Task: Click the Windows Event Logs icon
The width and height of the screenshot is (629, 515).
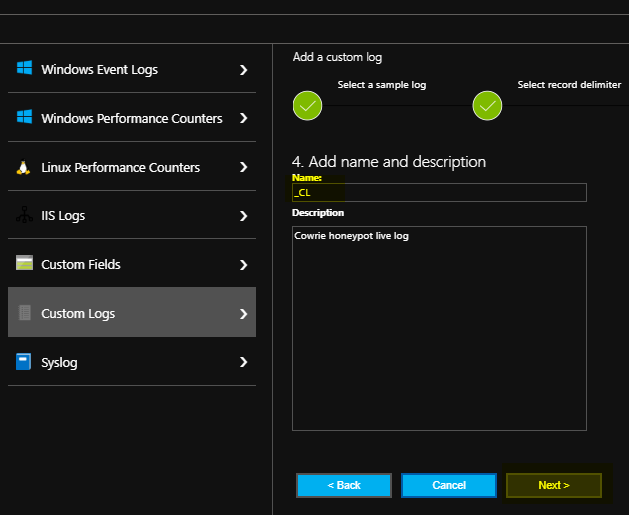Action: pos(24,69)
